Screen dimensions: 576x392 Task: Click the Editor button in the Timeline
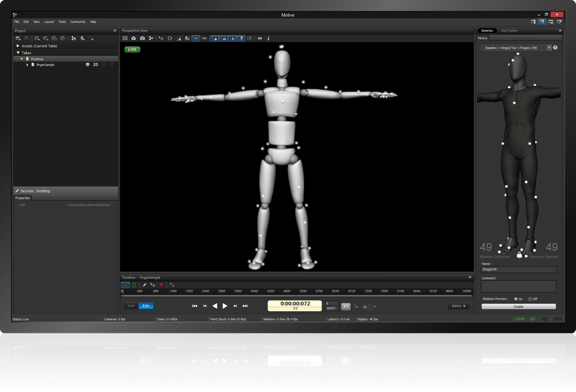pos(458,306)
